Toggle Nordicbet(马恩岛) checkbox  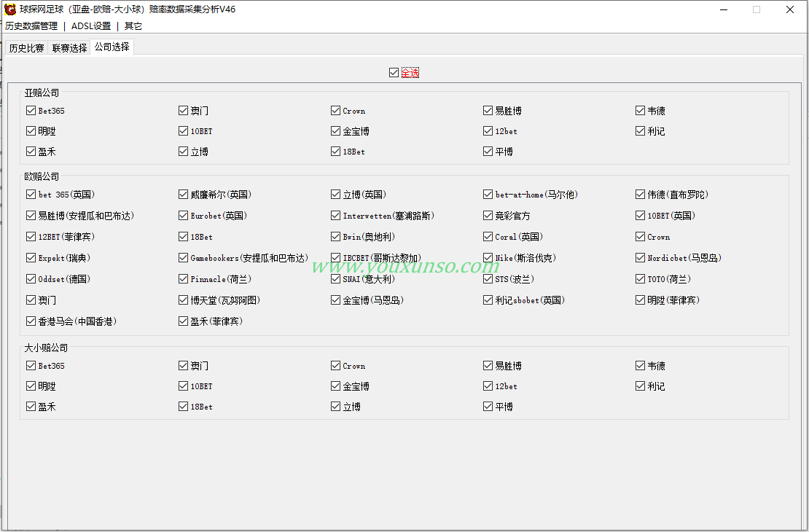[641, 257]
